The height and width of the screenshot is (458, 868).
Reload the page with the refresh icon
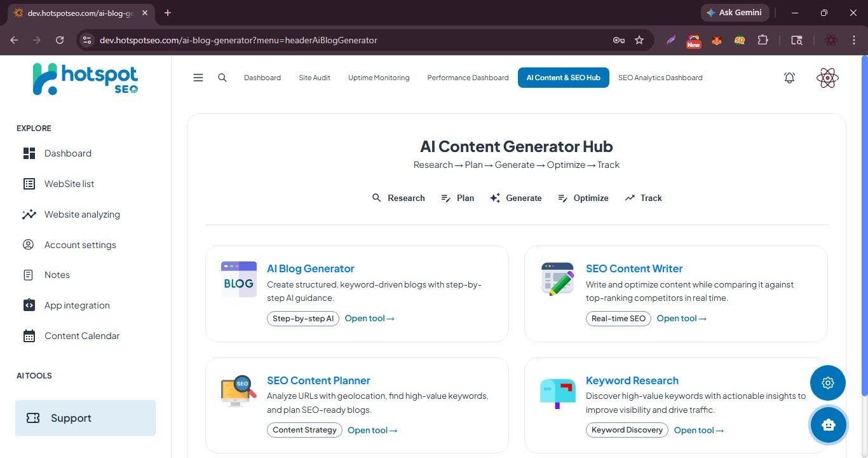pyautogui.click(x=60, y=40)
